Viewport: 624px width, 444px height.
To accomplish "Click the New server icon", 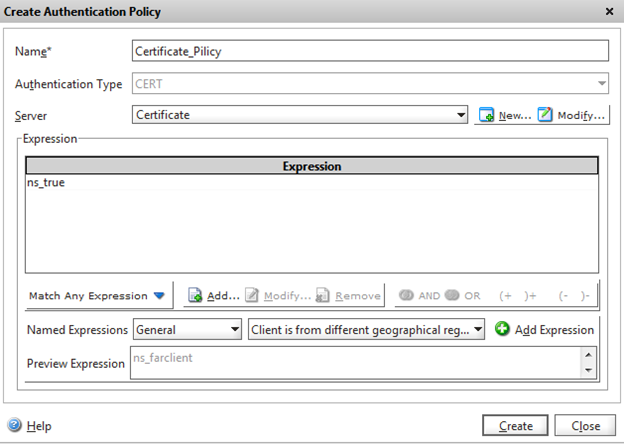I will pos(486,115).
